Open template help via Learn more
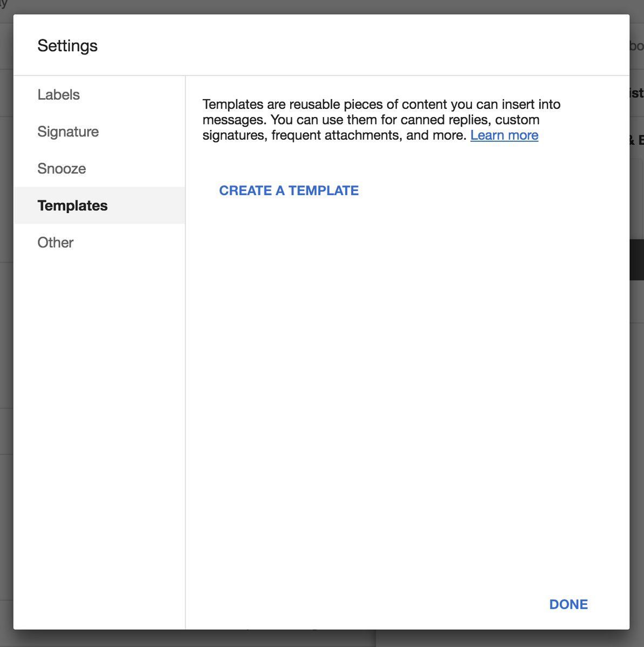Image resolution: width=644 pixels, height=647 pixels. (x=504, y=135)
